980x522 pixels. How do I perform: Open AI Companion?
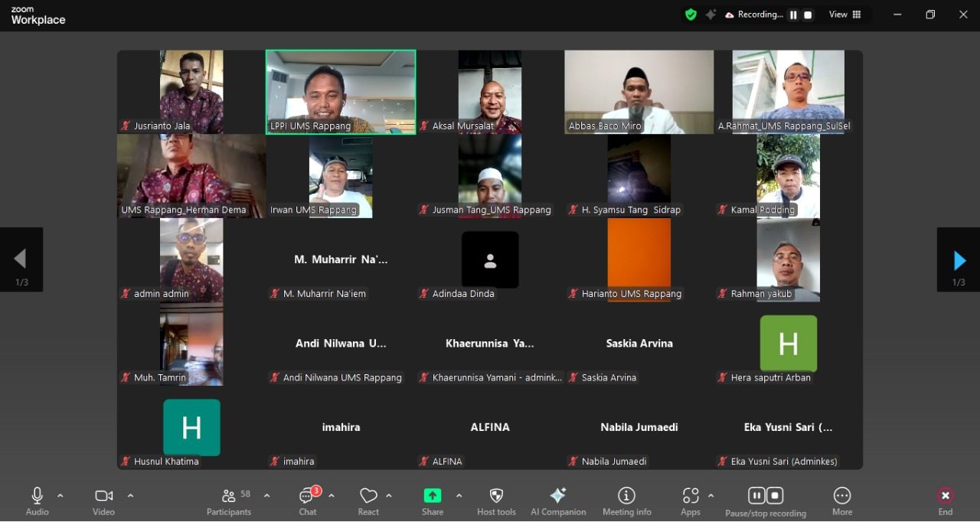click(558, 501)
